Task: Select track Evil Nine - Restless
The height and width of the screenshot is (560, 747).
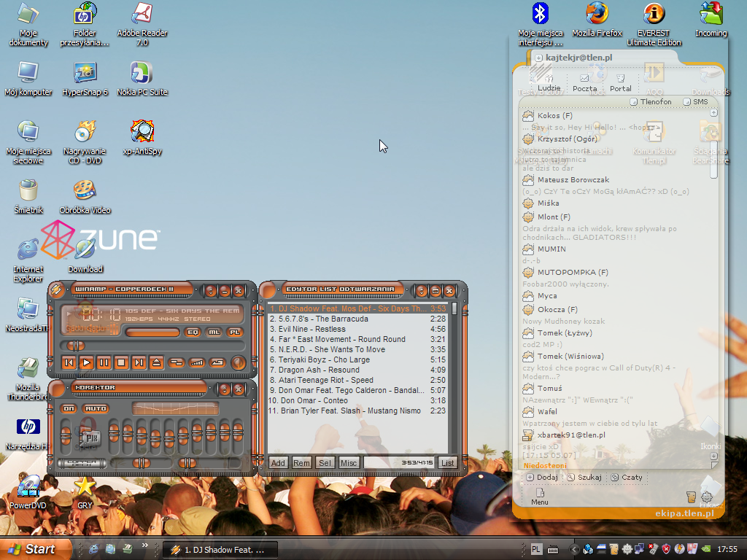Action: 357,329
